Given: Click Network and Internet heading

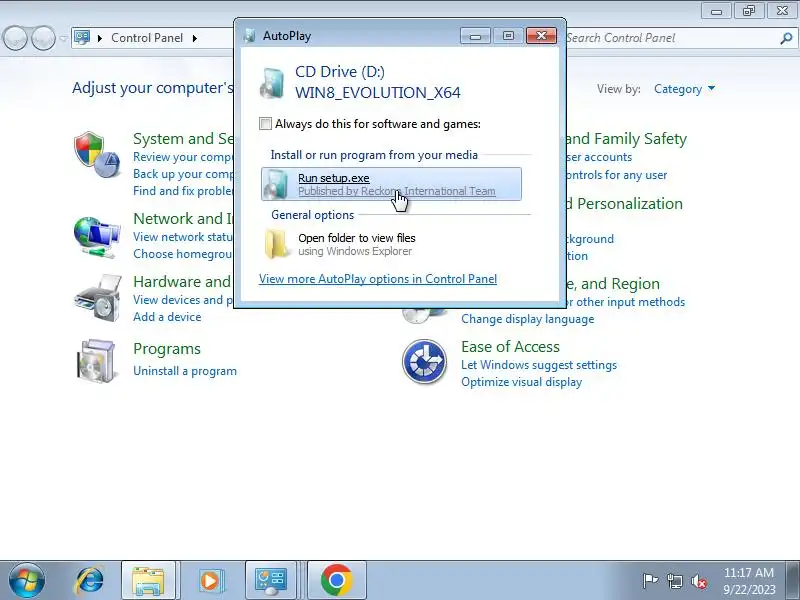Looking at the screenshot, I should (183, 218).
